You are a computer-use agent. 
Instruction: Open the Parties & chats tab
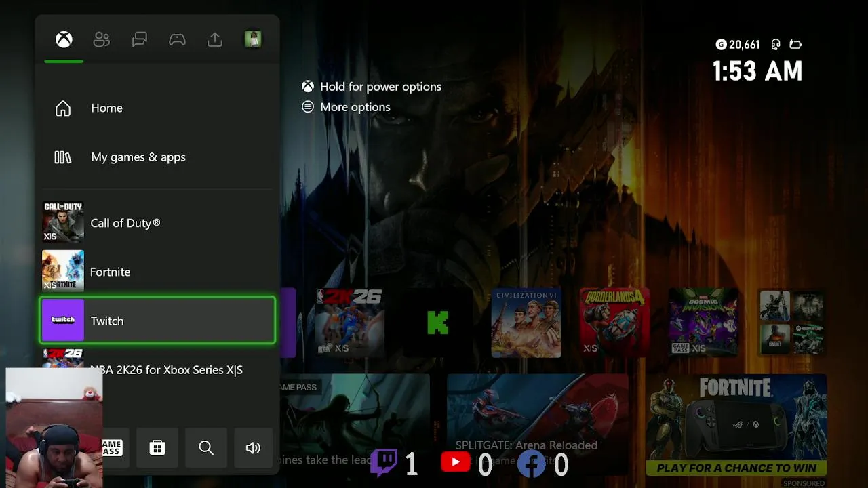coord(140,40)
